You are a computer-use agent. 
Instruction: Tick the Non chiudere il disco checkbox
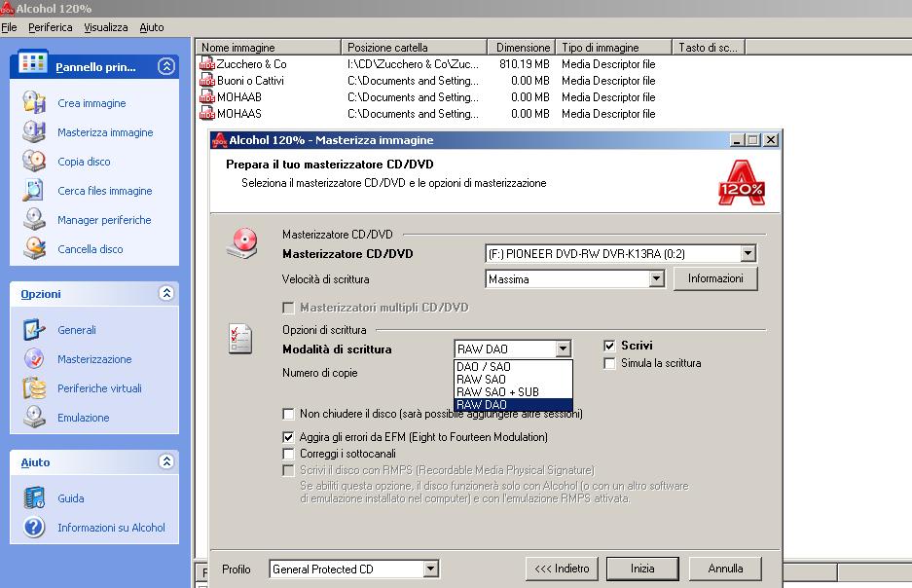288,414
